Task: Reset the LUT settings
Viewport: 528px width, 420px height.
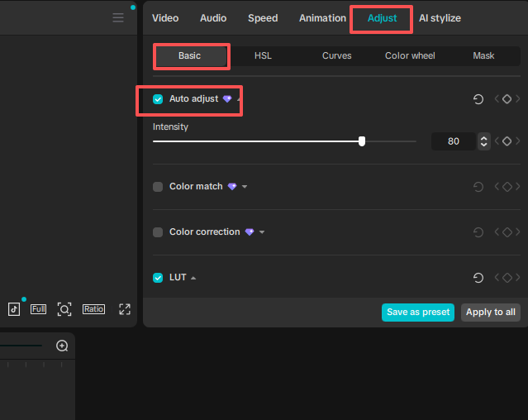Action: 478,278
